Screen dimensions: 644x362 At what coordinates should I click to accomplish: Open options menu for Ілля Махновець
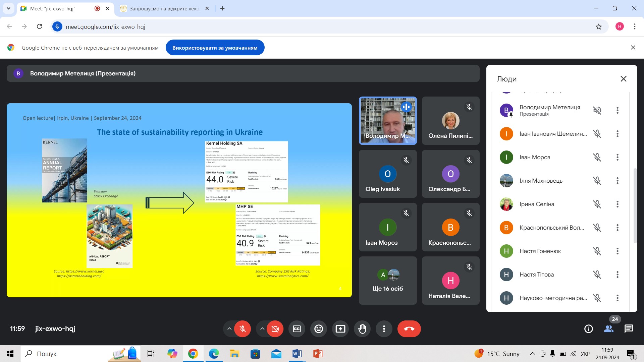(x=618, y=181)
